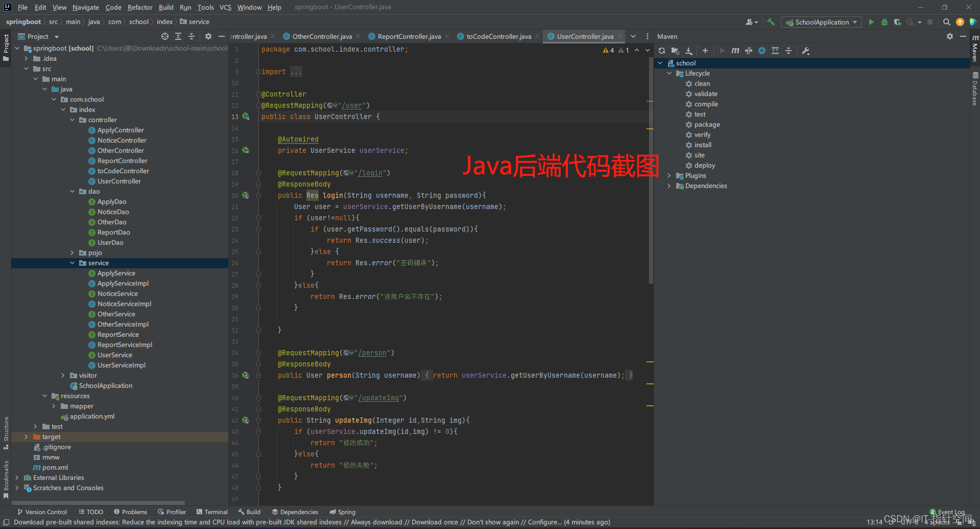The image size is (980, 529).
Task: Collapse Lifecycle node in Maven
Action: click(x=670, y=73)
